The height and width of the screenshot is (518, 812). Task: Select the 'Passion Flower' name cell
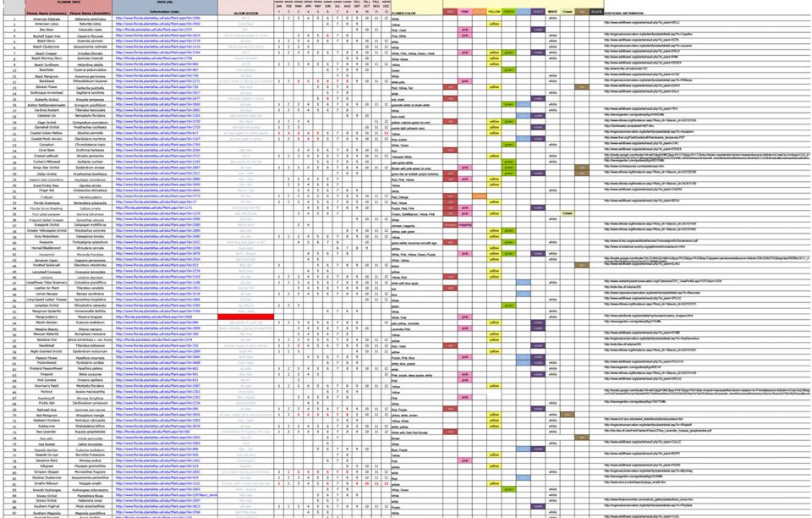(x=47, y=357)
